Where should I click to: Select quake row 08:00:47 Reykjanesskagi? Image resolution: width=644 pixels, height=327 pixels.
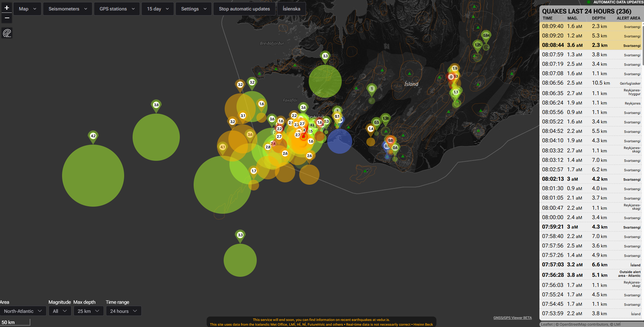point(591,207)
